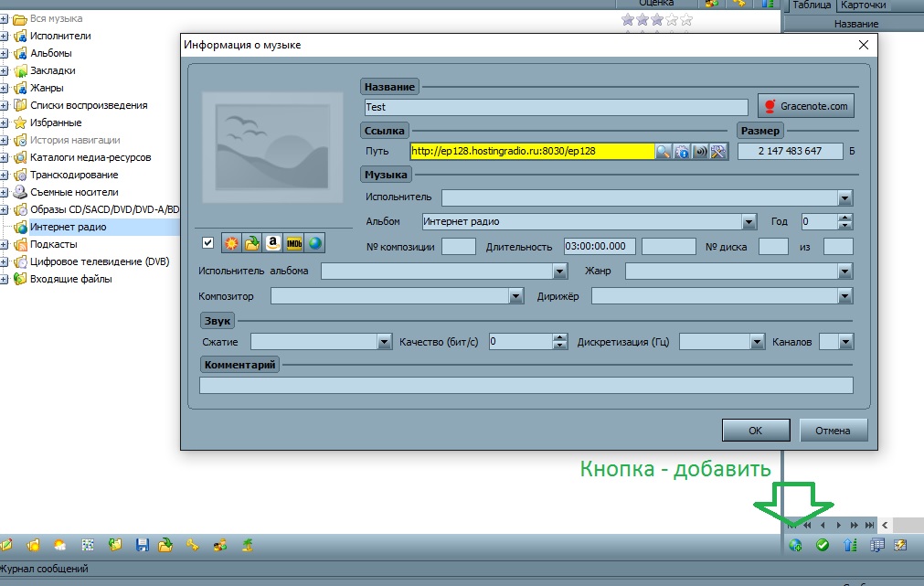The image size is (924, 586).
Task: Click the green checkmark icon in bottom toolbar
Action: click(822, 546)
